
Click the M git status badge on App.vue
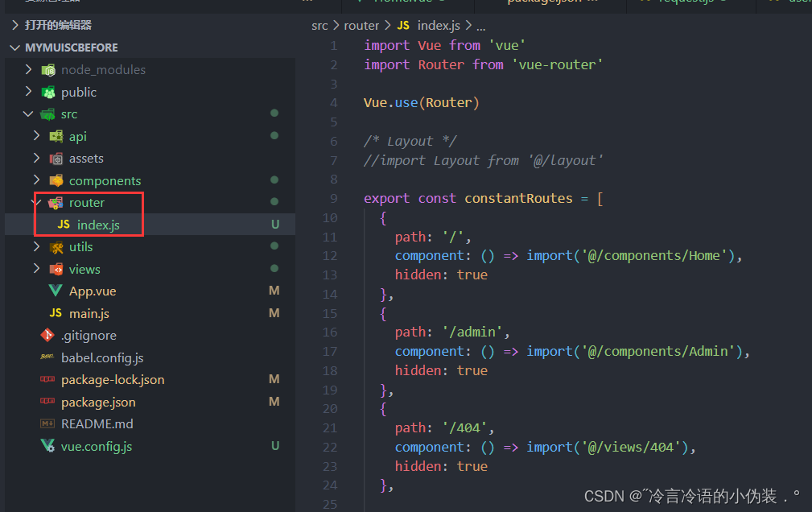tap(274, 291)
